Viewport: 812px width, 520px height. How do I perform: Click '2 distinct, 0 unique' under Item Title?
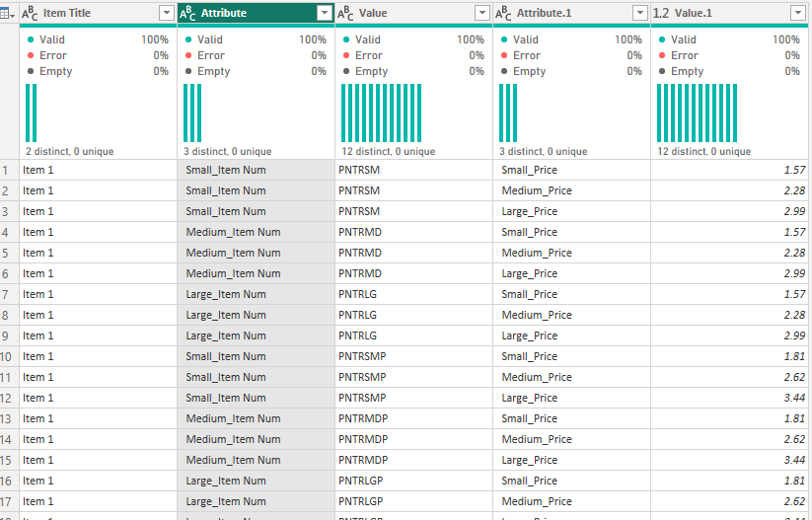coord(70,151)
